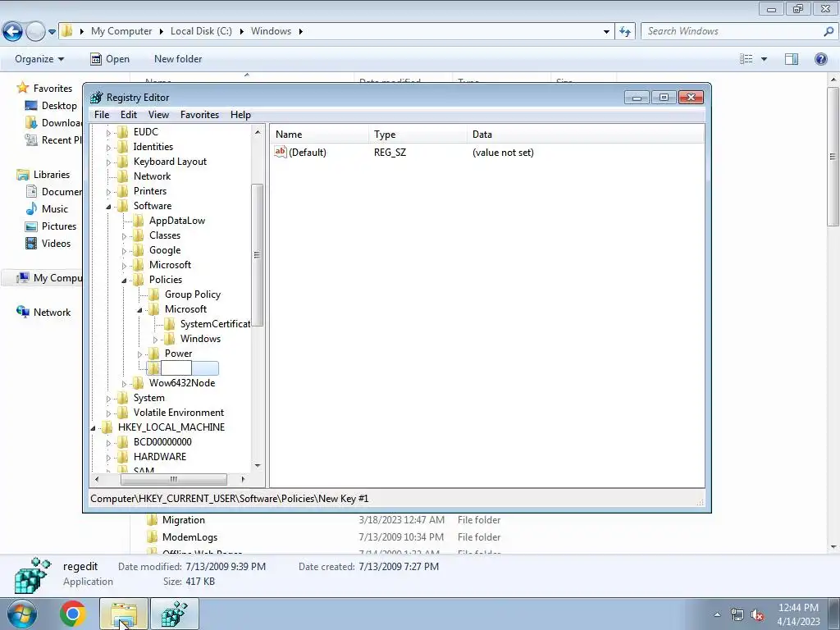Select the Network key folder icon in the registry tree

click(123, 176)
